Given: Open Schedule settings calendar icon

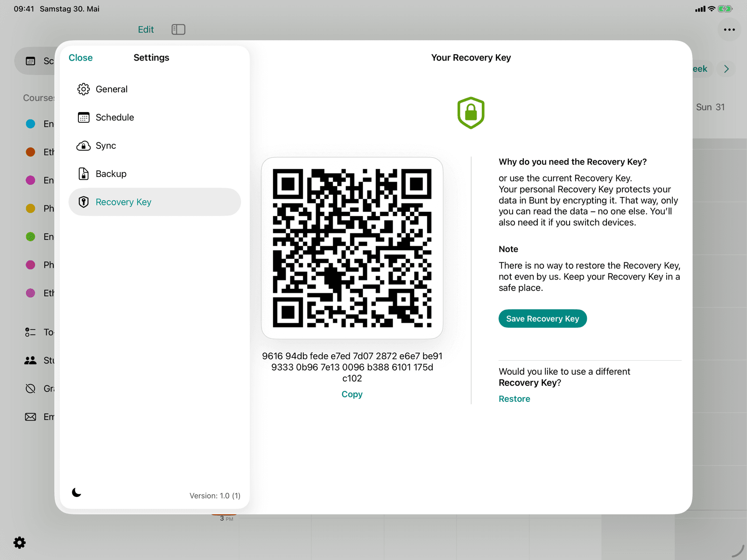Looking at the screenshot, I should (x=84, y=118).
